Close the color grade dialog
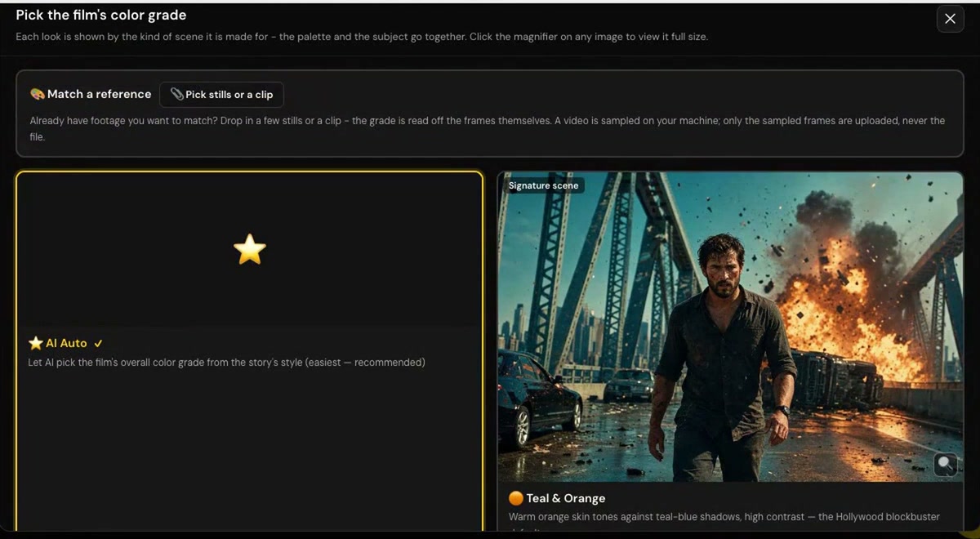Viewport: 980px width, 539px height. pyautogui.click(x=950, y=19)
